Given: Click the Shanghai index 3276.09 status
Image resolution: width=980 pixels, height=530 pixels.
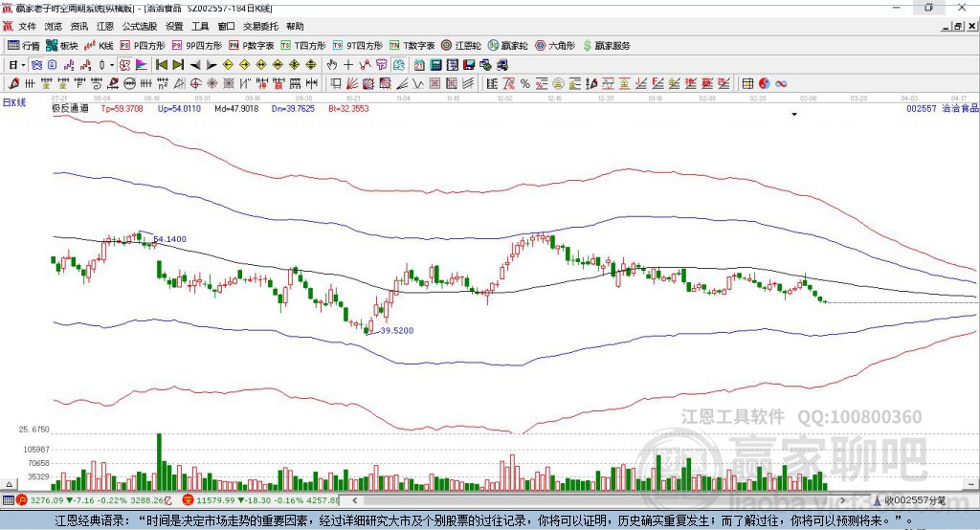Looking at the screenshot, I should [93, 500].
